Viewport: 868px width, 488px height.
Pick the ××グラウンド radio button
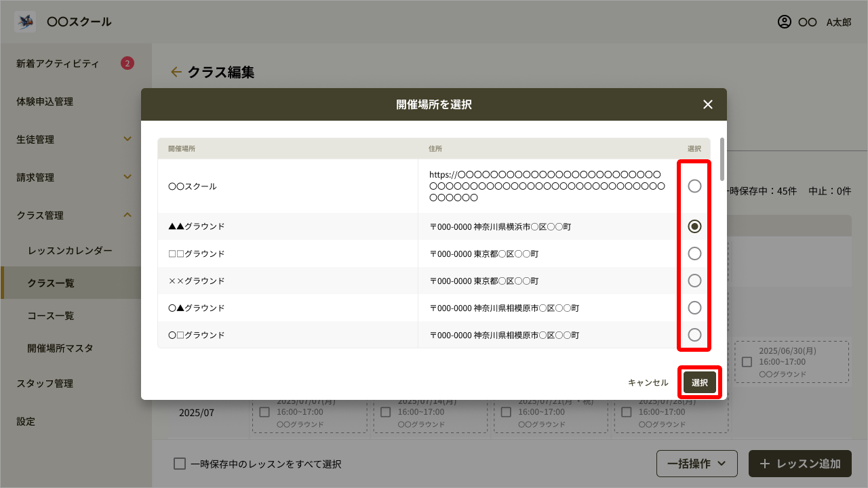pyautogui.click(x=694, y=281)
